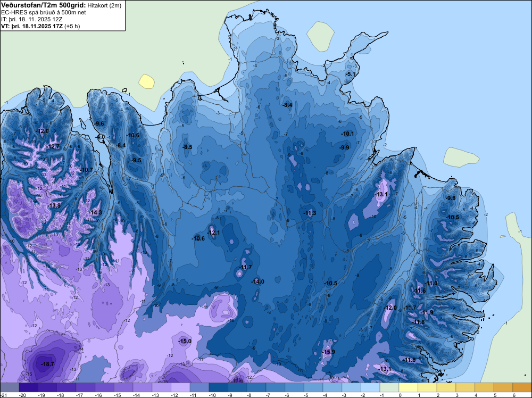Click the -11.3 temperature label
Screen dimensions: 532x398
(x=310, y=213)
